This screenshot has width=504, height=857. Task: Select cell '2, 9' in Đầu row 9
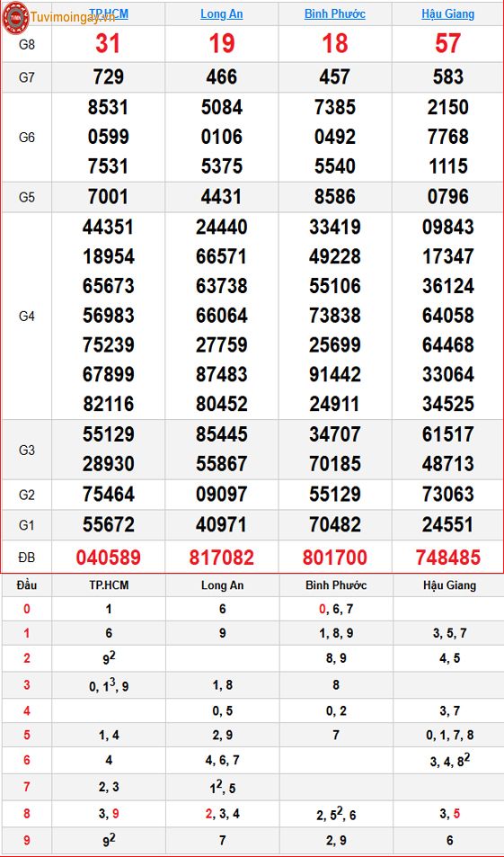[336, 840]
